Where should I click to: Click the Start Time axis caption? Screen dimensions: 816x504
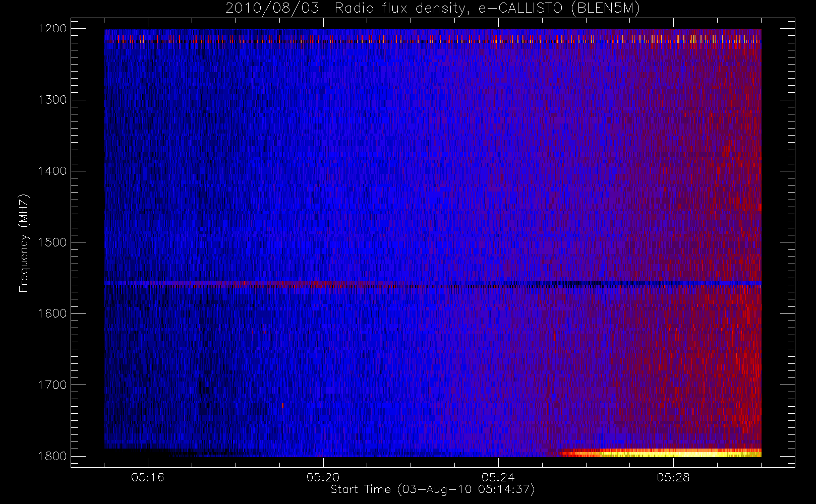[x=433, y=489]
